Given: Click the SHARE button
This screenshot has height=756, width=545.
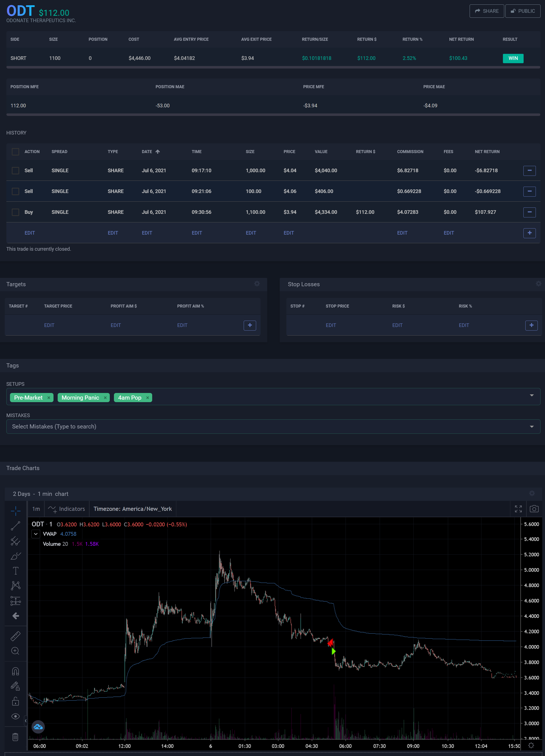Looking at the screenshot, I should [486, 11].
